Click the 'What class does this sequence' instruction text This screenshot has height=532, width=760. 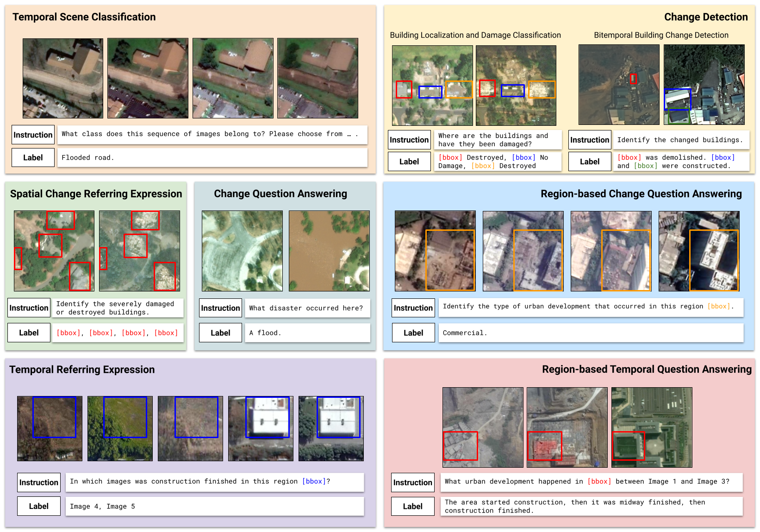point(210,134)
